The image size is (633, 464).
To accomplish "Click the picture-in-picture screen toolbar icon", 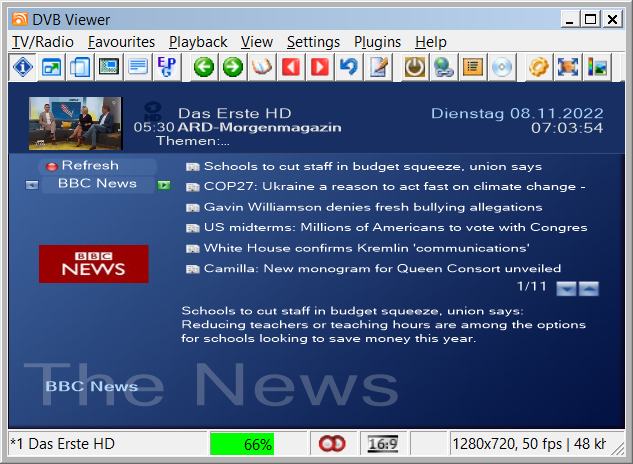I will point(109,67).
